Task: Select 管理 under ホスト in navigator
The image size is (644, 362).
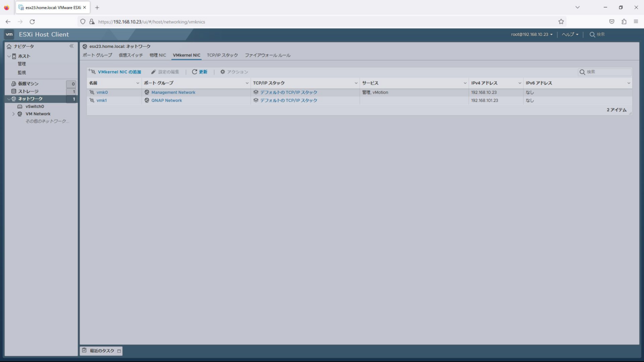Action: click(22, 64)
